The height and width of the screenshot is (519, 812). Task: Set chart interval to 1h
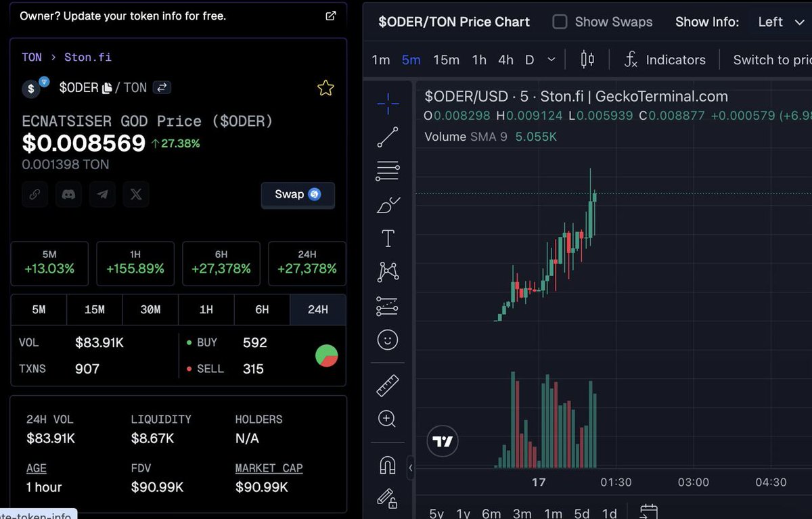point(479,60)
